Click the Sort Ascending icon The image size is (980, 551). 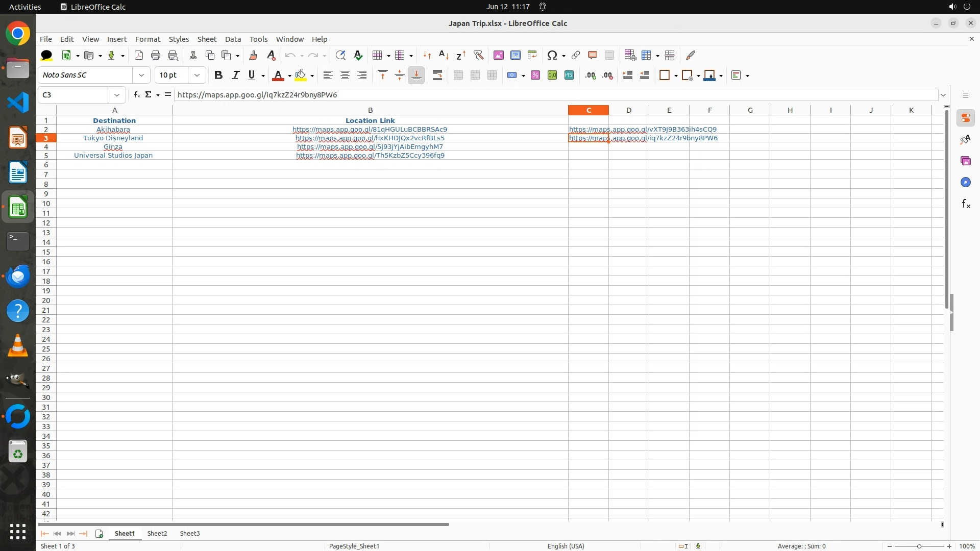coord(444,55)
